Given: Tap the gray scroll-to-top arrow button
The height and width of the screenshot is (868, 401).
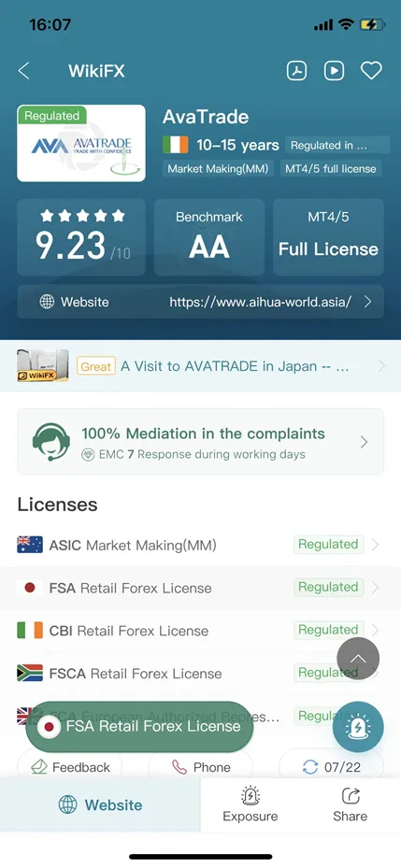Looking at the screenshot, I should coord(358,658).
